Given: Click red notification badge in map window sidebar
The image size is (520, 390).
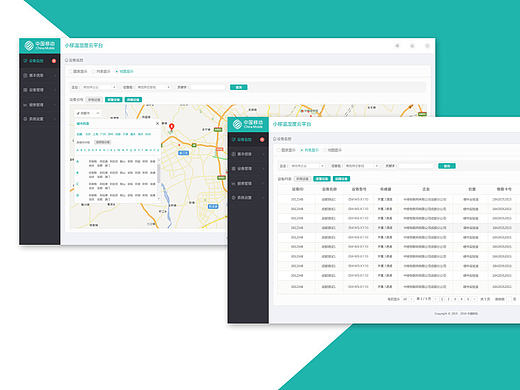Looking at the screenshot, I should [x=54, y=61].
